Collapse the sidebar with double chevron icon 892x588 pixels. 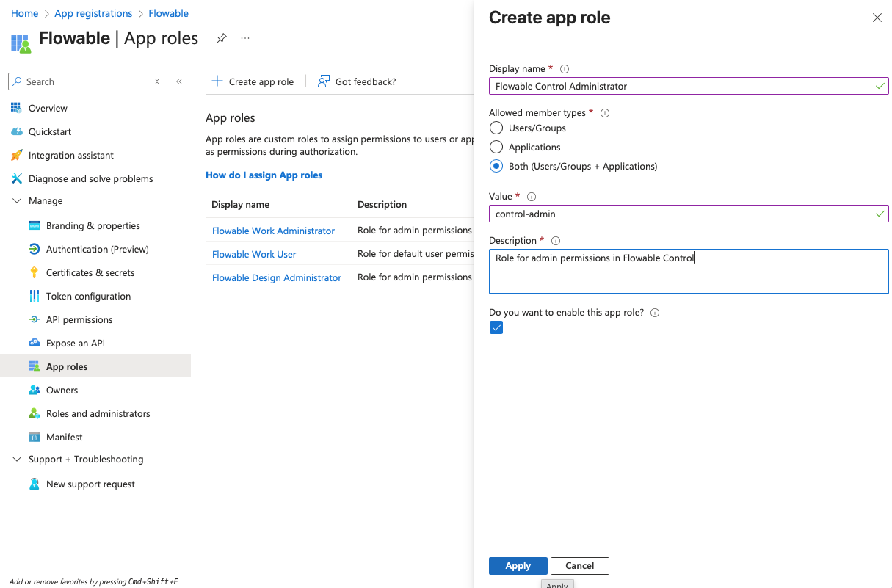click(x=179, y=81)
